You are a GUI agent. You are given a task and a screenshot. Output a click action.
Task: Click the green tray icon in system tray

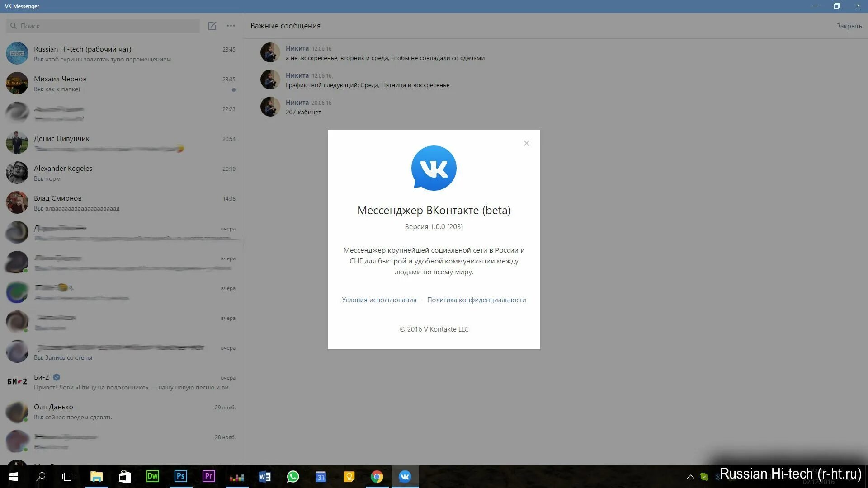point(704,476)
